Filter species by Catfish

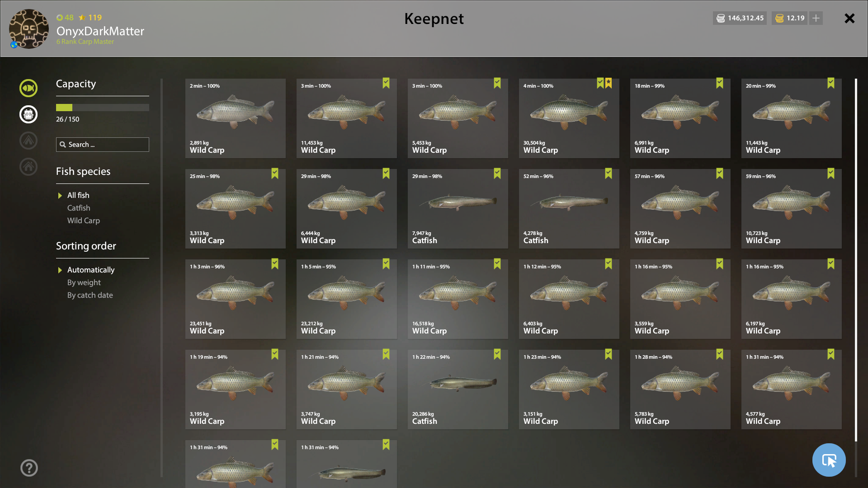click(x=79, y=208)
